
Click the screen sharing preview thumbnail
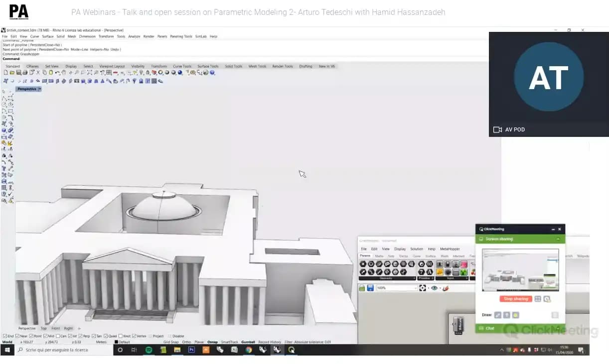[520, 270]
